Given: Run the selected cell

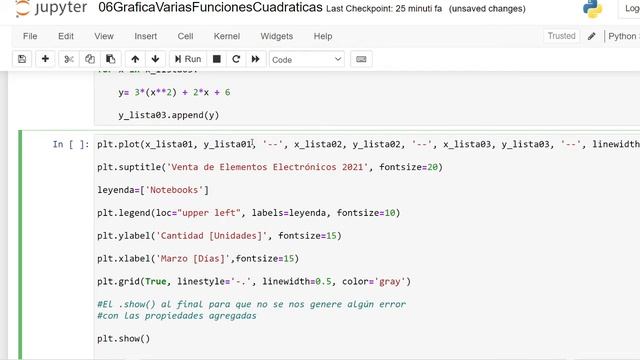Looking at the screenshot, I should click(188, 59).
